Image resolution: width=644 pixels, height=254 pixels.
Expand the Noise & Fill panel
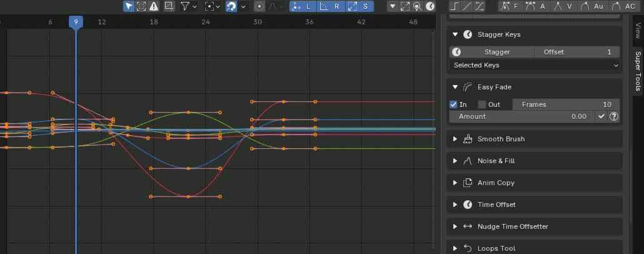tap(455, 161)
